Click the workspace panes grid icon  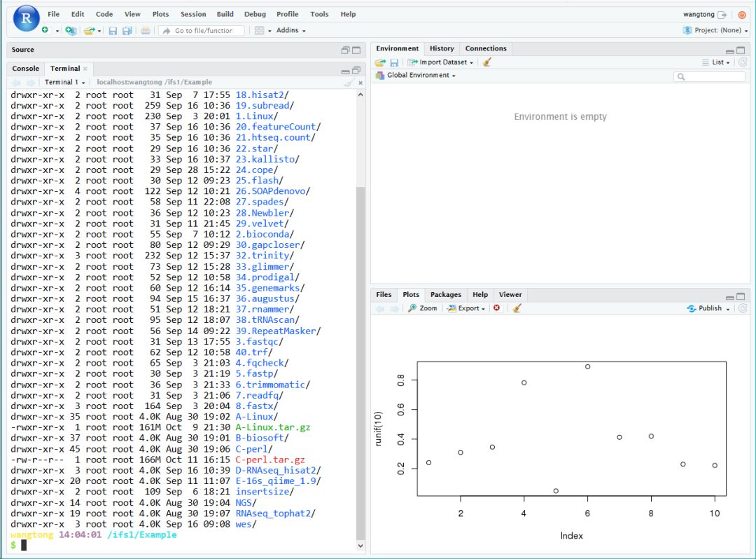tap(260, 30)
